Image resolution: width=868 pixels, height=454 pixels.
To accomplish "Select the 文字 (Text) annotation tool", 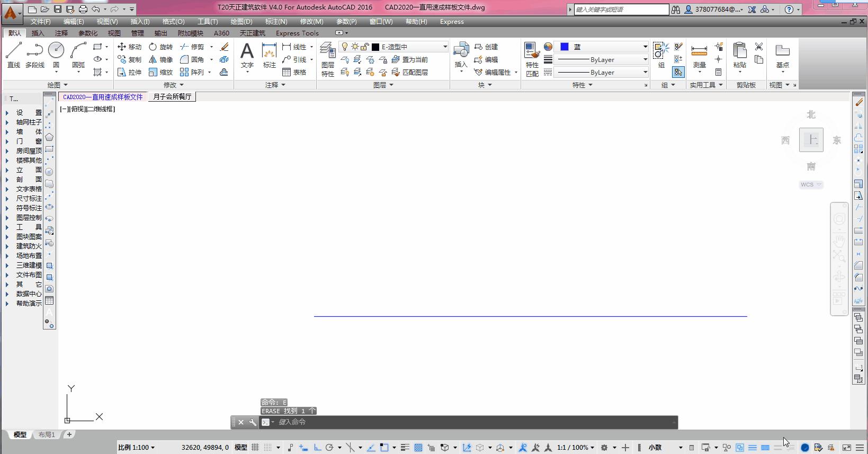I will click(x=247, y=55).
